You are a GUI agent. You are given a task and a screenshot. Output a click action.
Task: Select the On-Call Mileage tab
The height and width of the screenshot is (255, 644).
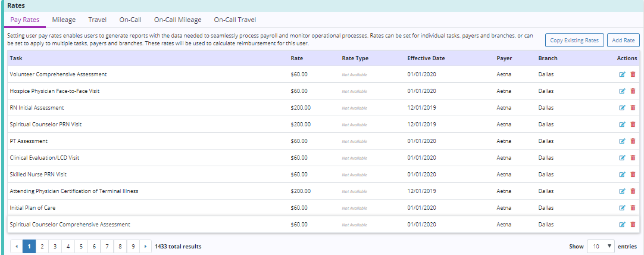click(177, 20)
